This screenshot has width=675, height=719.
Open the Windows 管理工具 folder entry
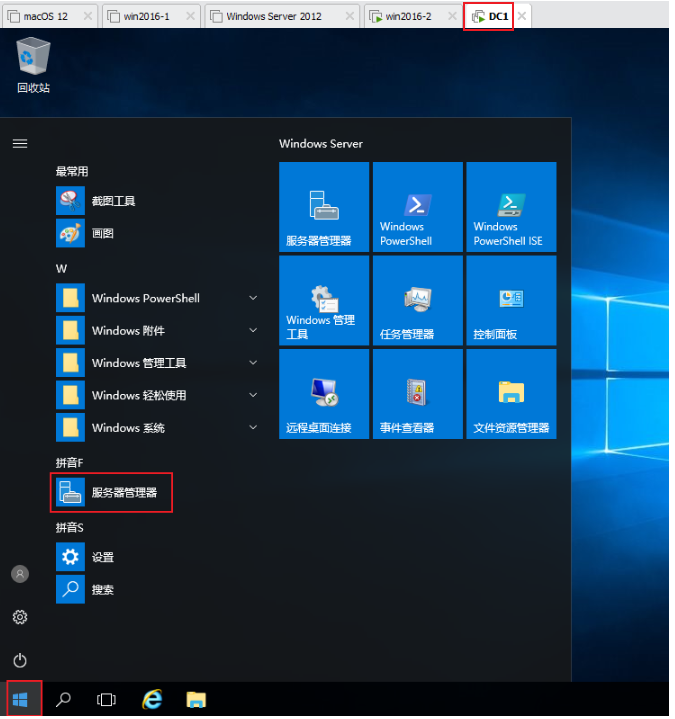point(158,365)
